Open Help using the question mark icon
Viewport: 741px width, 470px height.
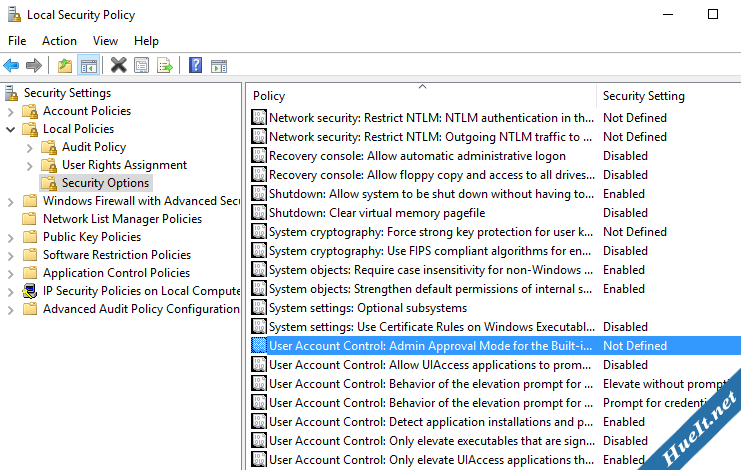click(195, 65)
